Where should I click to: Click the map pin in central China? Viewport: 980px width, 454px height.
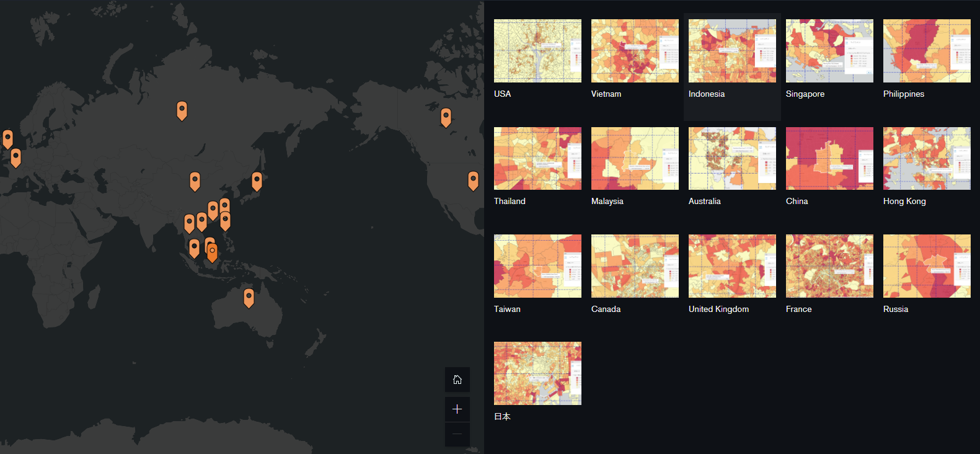coord(195,180)
